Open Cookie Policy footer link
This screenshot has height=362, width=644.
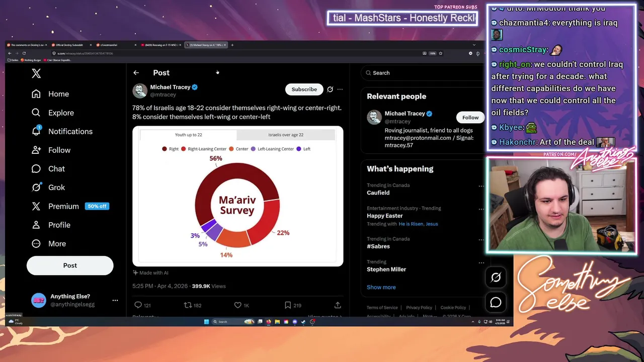point(453,307)
